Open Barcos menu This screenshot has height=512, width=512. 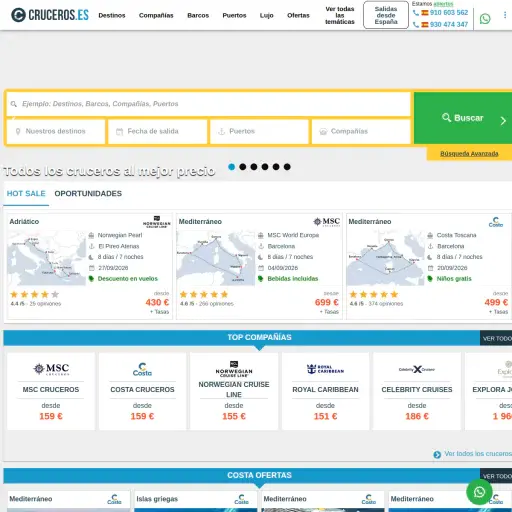198,15
